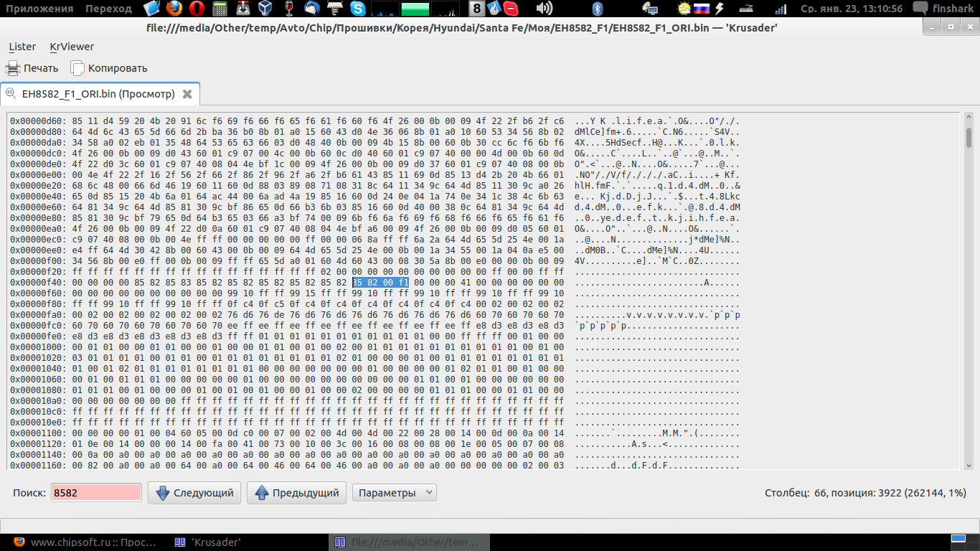
Task: Click the Bluetooth indicator icon
Action: 597,9
